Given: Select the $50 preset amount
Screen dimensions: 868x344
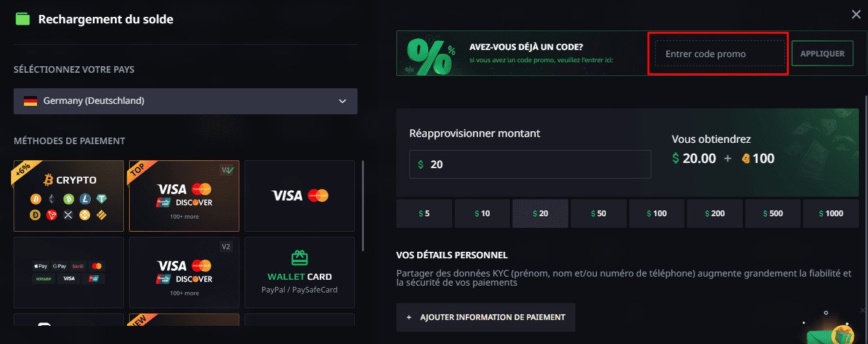Looking at the screenshot, I should pyautogui.click(x=599, y=214).
